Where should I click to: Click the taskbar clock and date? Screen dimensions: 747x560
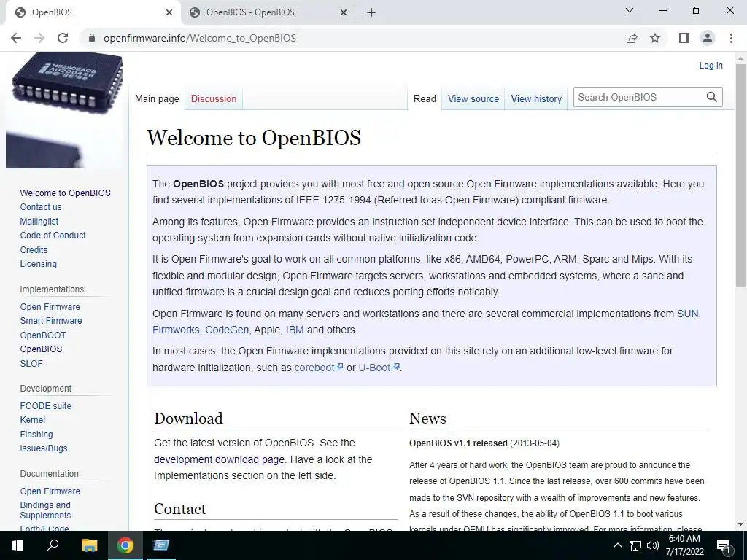click(x=684, y=545)
